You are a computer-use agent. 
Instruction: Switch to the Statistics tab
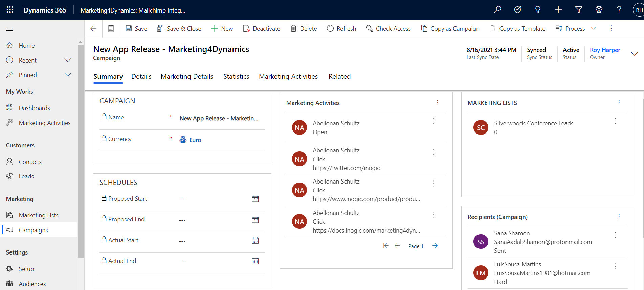(x=236, y=76)
